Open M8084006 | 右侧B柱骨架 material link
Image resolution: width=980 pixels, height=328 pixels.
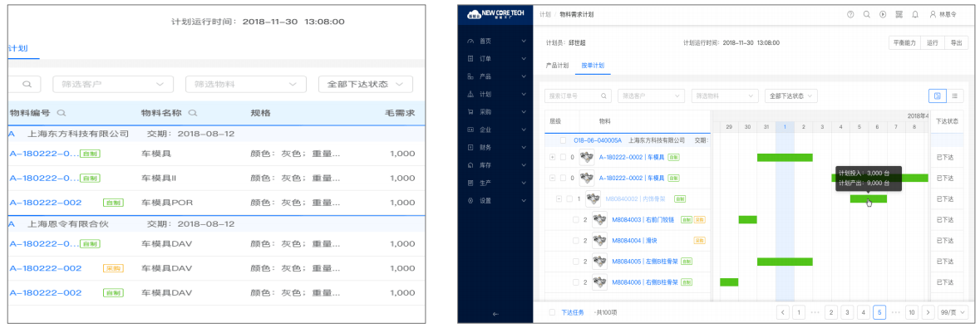point(644,281)
